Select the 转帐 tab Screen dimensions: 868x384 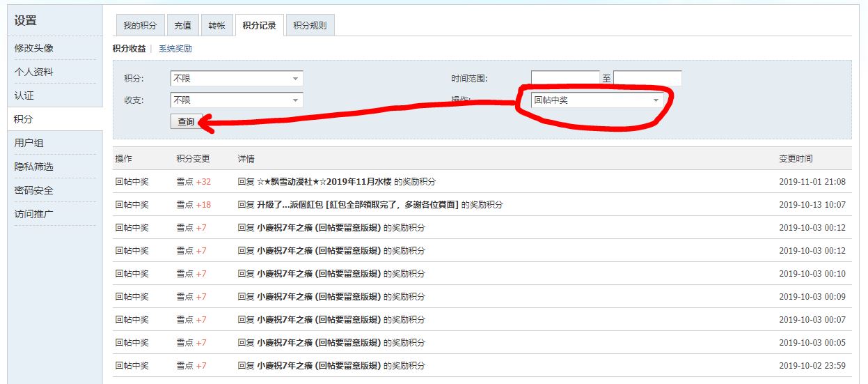(216, 26)
